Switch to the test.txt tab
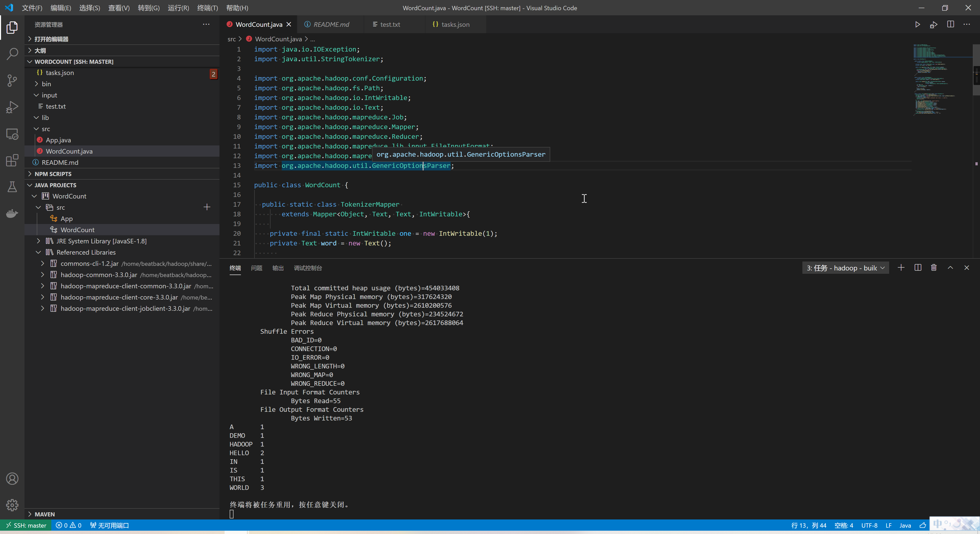 click(390, 24)
